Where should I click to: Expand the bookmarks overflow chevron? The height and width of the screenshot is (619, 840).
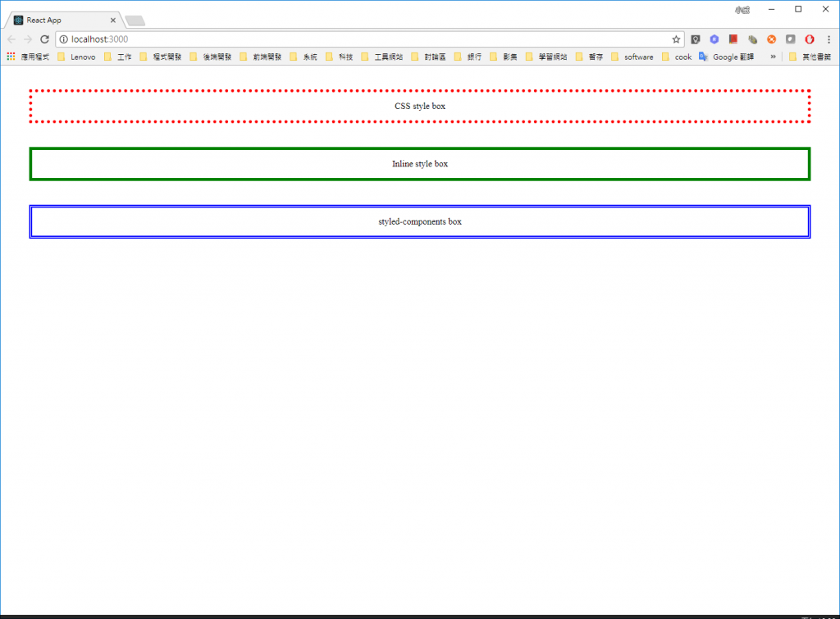click(x=773, y=57)
